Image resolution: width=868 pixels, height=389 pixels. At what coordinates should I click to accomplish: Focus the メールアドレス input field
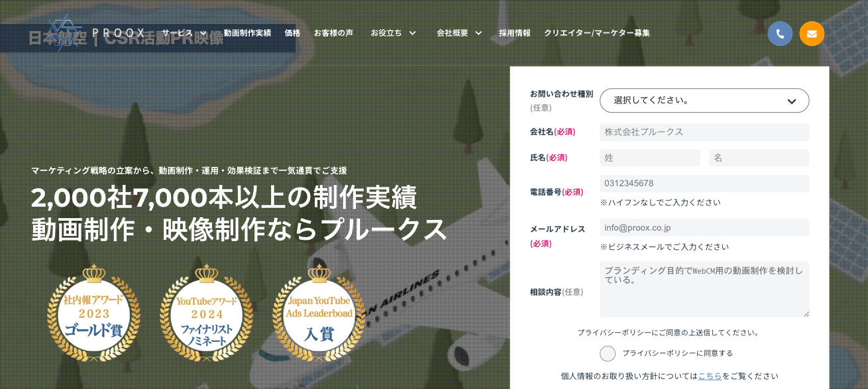[704, 228]
